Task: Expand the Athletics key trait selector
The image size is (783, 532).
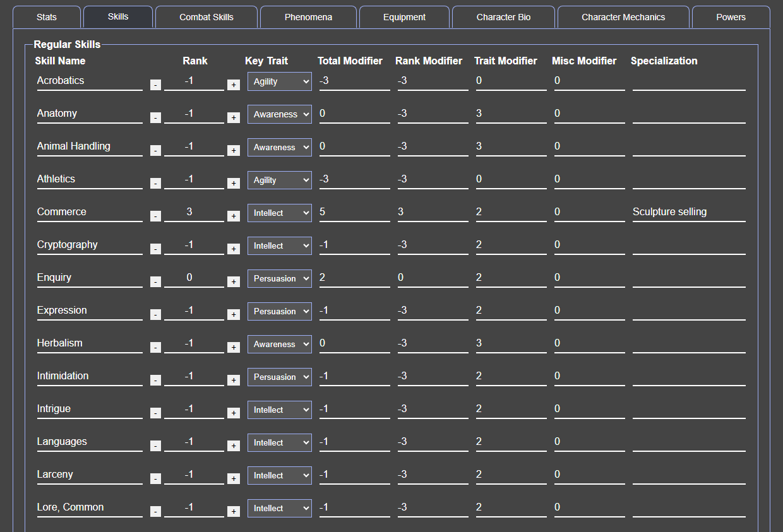Action: (x=280, y=180)
